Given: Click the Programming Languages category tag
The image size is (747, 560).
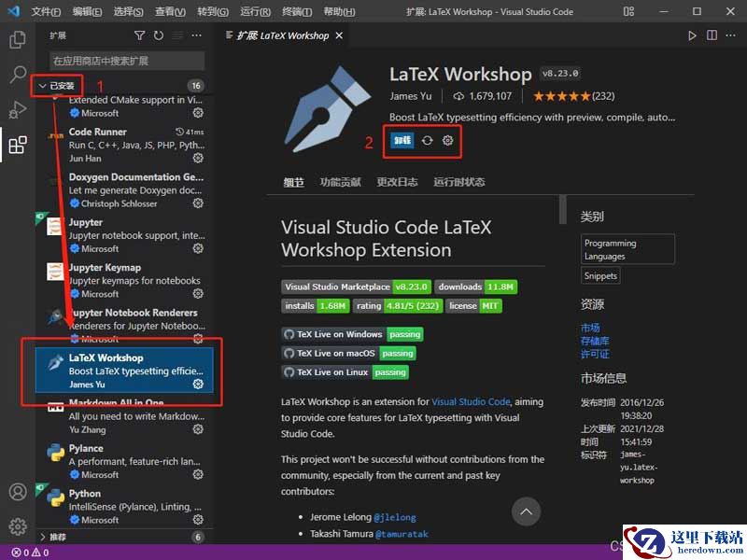Looking at the screenshot, I should coord(627,249).
